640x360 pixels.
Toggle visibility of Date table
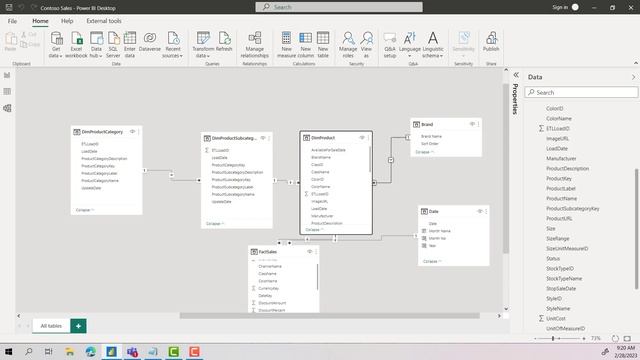pyautogui.click(x=480, y=211)
